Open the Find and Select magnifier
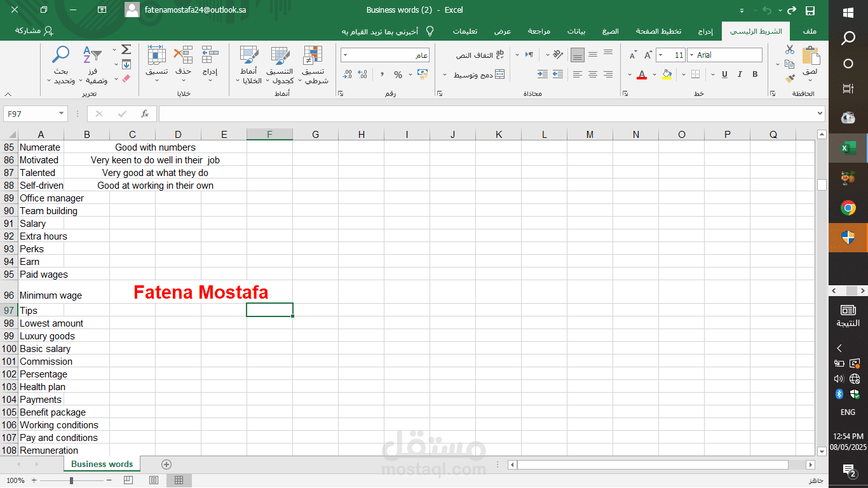This screenshot has height=488, width=868. click(61, 65)
